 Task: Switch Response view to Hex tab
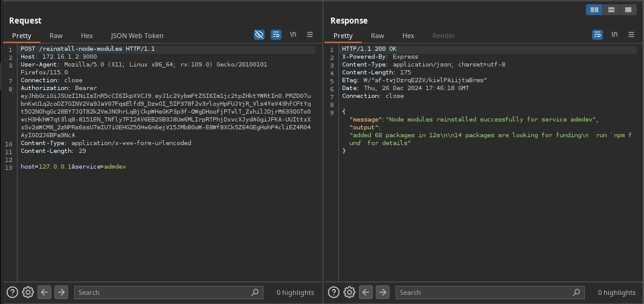coord(408,36)
